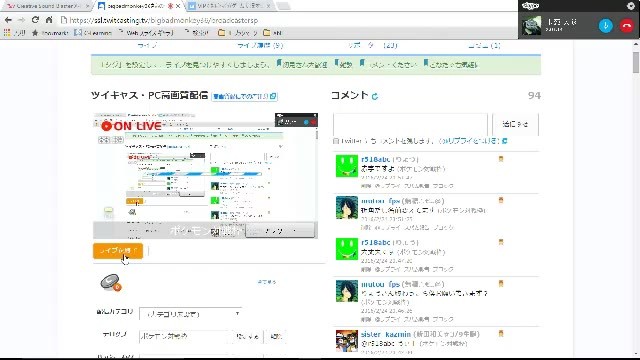Toggle the post comment to Twitter checkbox

336,141
